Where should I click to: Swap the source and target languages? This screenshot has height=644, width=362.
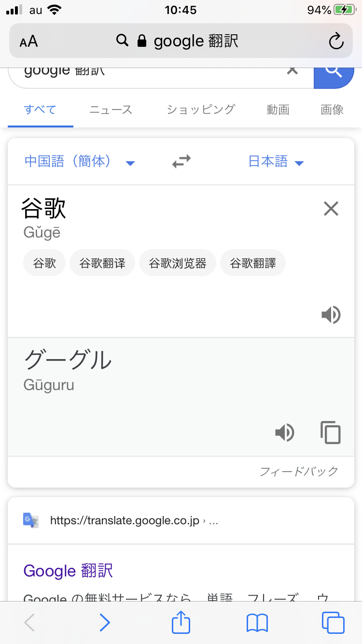point(181,161)
